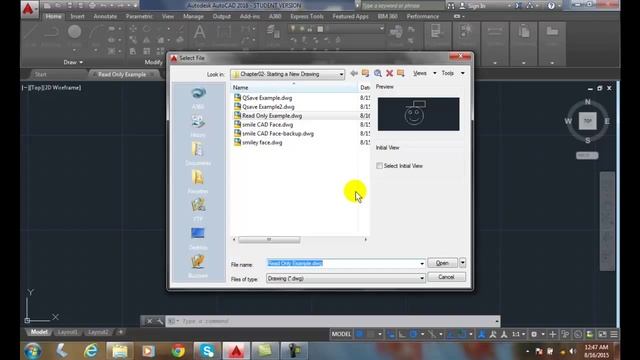Select smile CAD Face.dwg file
This screenshot has height=360, width=640.
click(x=267, y=125)
